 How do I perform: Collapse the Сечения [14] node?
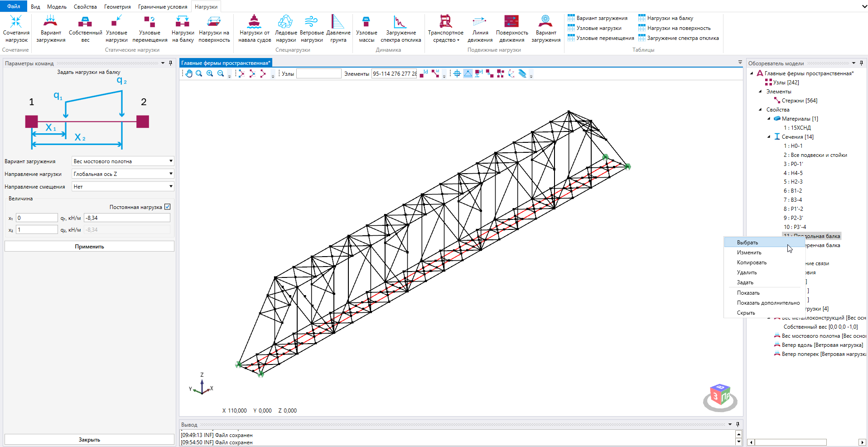pyautogui.click(x=769, y=136)
